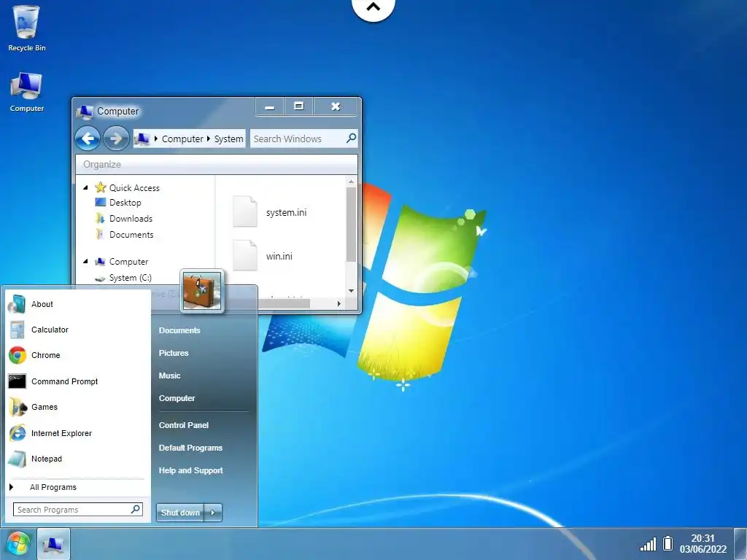Open the system.ini file icon
Image resolution: width=747 pixels, height=560 pixels.
245,211
